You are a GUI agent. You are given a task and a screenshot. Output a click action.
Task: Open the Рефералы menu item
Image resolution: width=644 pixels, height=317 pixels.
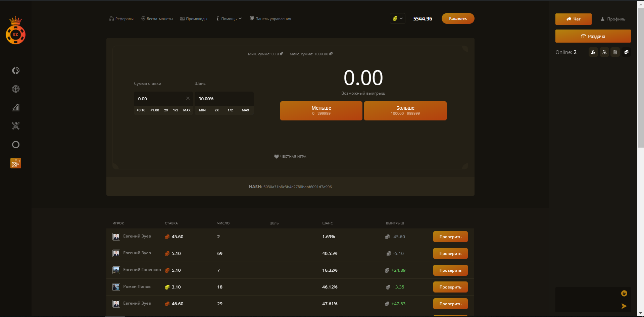pos(121,19)
